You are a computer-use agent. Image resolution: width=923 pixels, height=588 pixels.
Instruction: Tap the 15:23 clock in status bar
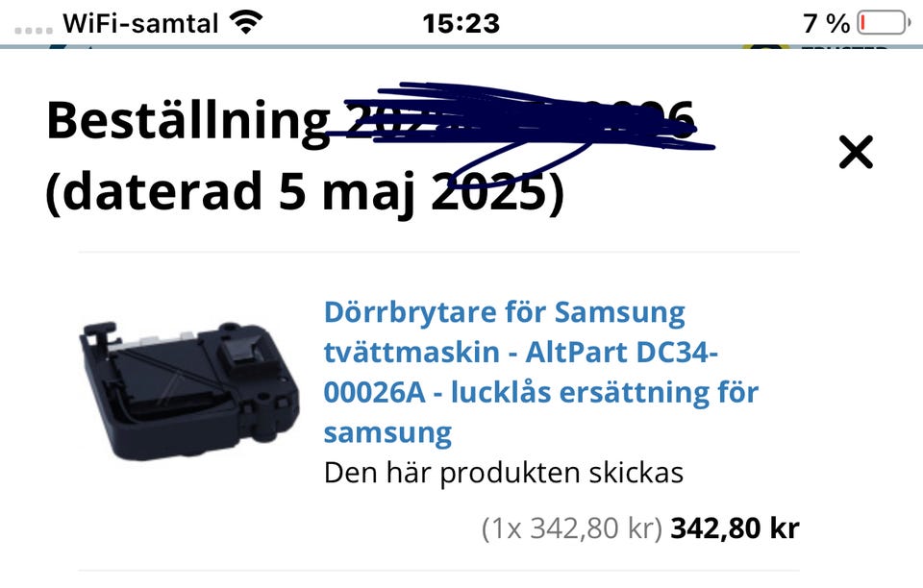[461, 23]
